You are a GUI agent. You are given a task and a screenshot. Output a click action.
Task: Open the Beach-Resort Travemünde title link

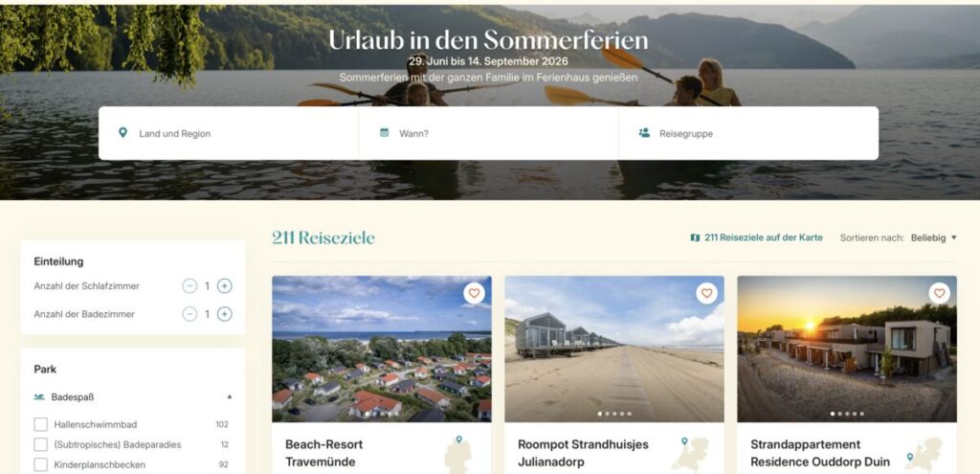click(x=323, y=453)
